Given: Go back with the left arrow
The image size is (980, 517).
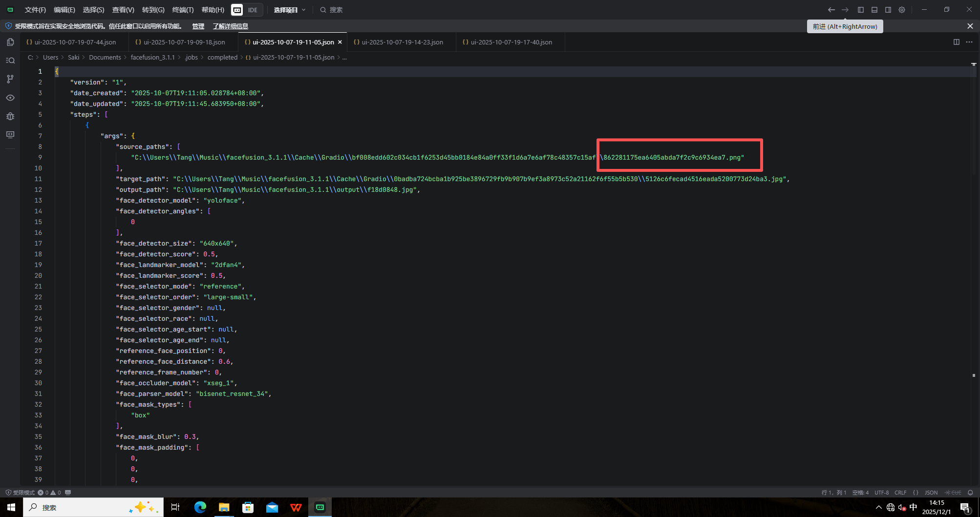Looking at the screenshot, I should (831, 10).
